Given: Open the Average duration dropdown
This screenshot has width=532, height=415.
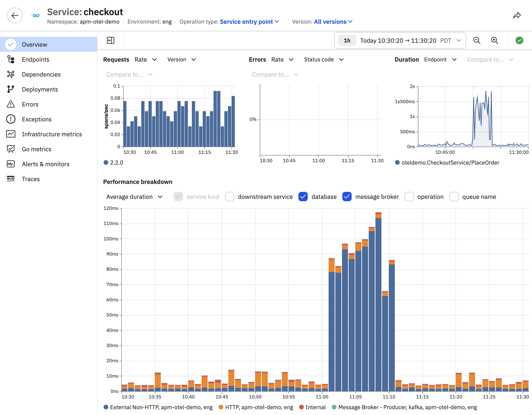Looking at the screenshot, I should point(134,197).
